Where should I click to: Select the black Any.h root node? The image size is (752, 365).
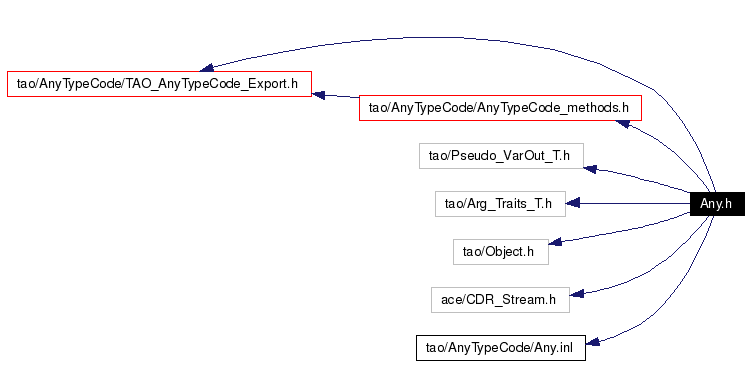click(717, 204)
